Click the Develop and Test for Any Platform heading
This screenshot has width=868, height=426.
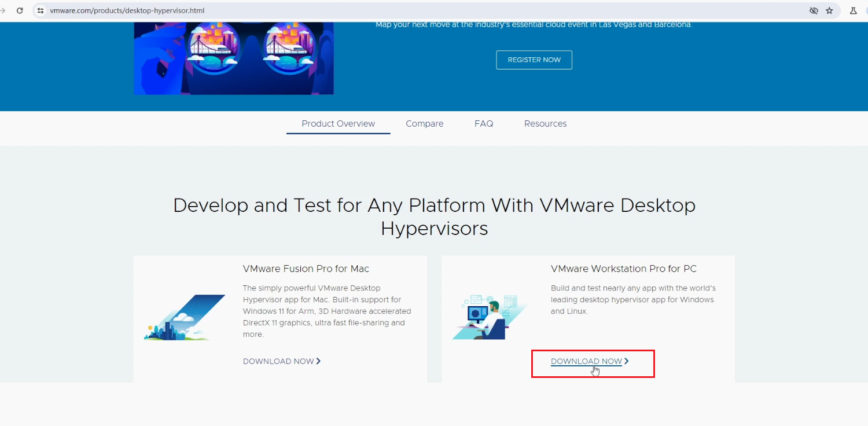coord(434,216)
